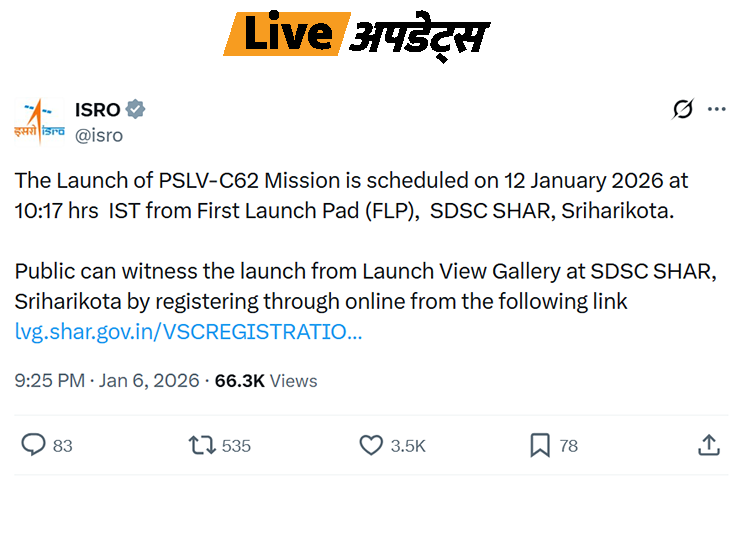
Task: Click the PSLV-C62 launch schedule tweet text
Action: [351, 193]
